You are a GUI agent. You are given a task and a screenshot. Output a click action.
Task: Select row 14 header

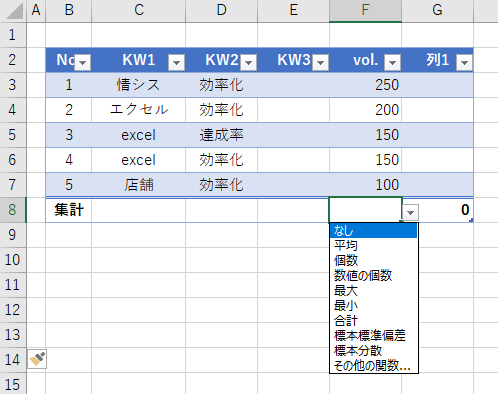(13, 360)
